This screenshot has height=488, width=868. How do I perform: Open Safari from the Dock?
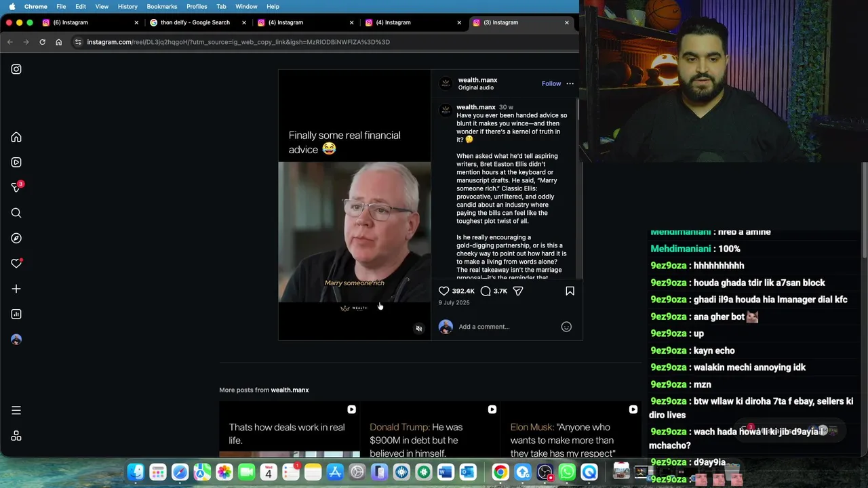click(x=180, y=472)
